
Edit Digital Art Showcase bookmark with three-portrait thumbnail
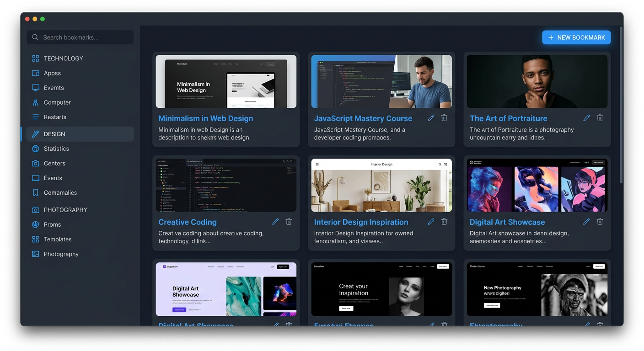tap(586, 222)
